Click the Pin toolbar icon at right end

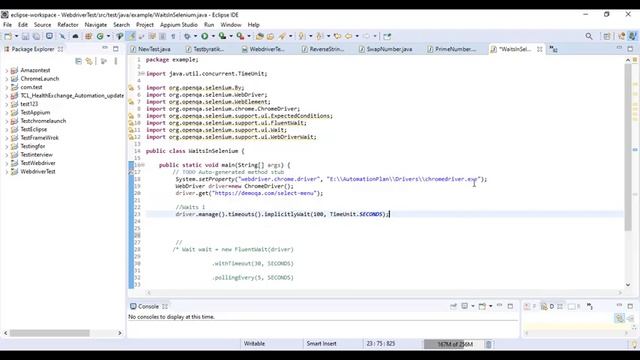pyautogui.click(x=387, y=36)
